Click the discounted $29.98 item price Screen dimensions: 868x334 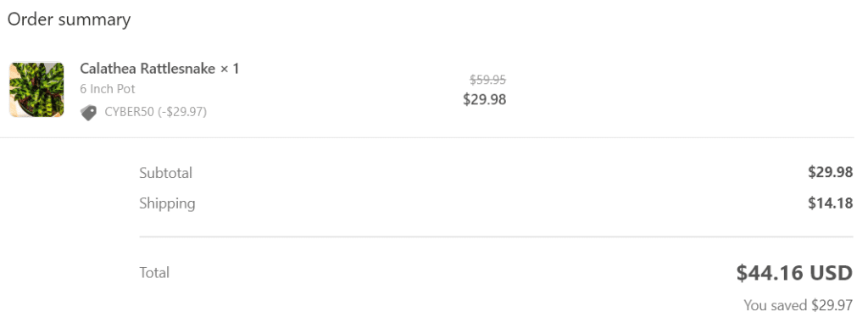tap(484, 100)
